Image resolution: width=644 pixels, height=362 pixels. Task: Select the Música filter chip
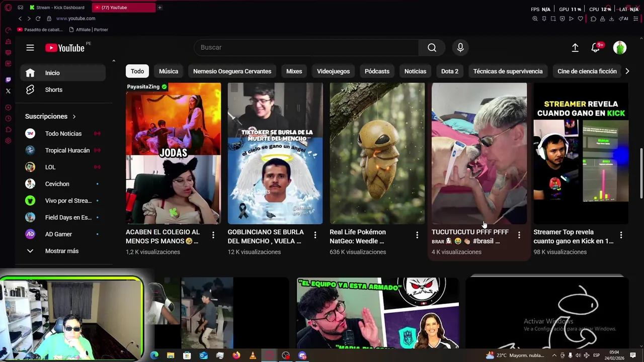(169, 71)
